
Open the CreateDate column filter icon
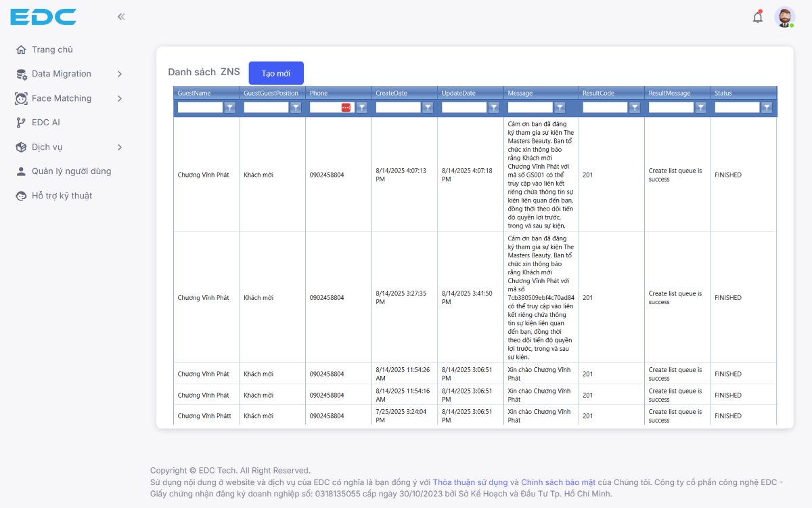428,107
